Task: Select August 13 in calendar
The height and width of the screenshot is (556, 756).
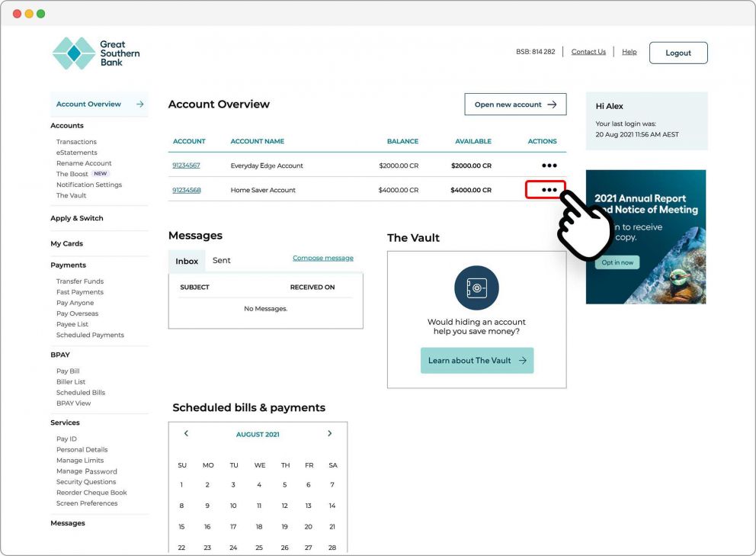Action: tap(308, 506)
